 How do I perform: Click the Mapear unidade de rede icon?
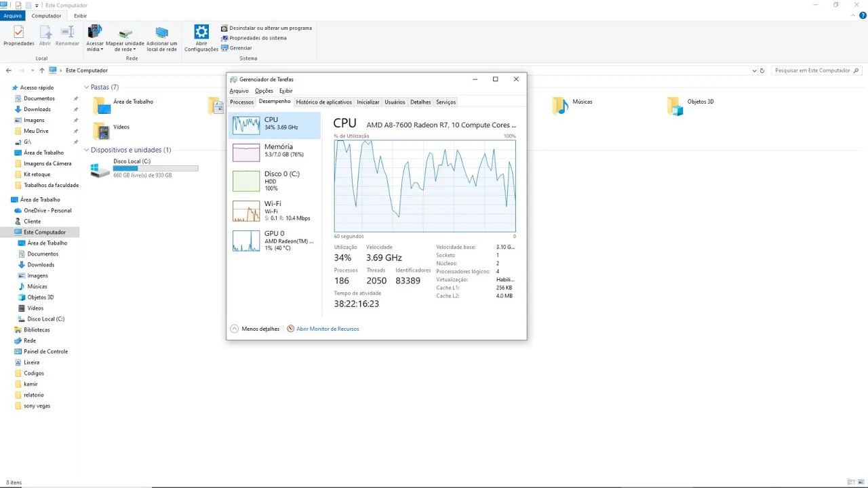pos(125,33)
